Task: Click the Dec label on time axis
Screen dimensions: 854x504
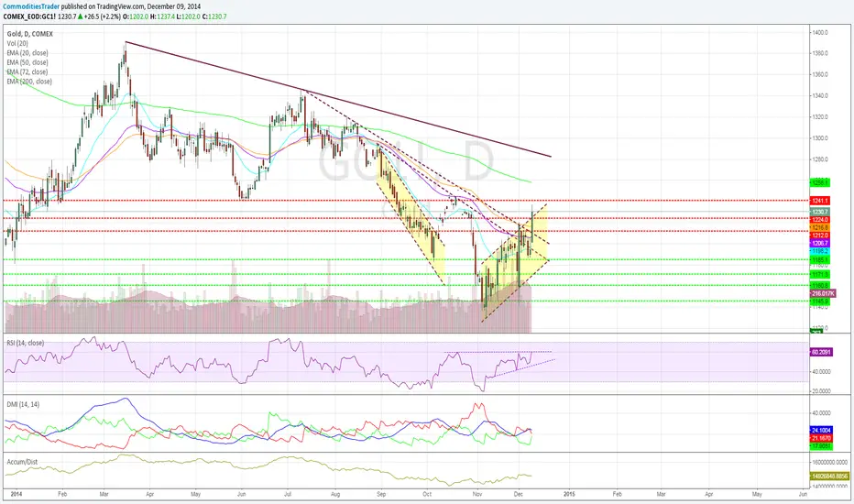Action: pos(519,494)
